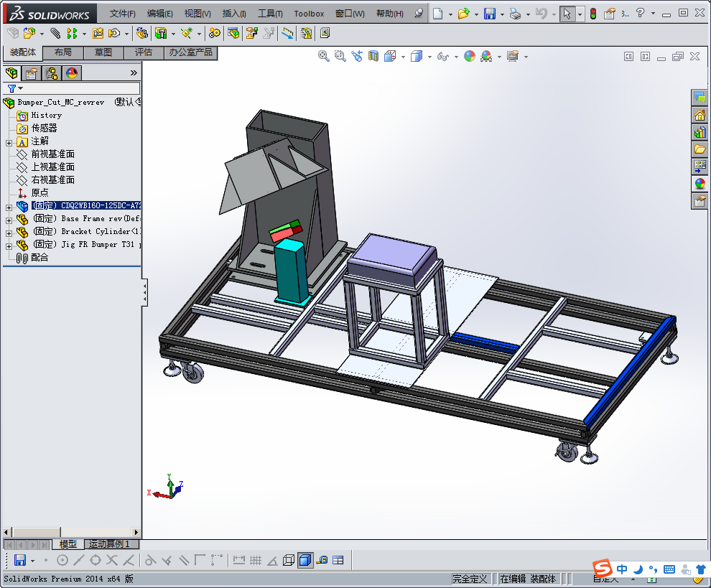711x588 pixels.
Task: Click the Save icon in top toolbar
Action: 488,14
